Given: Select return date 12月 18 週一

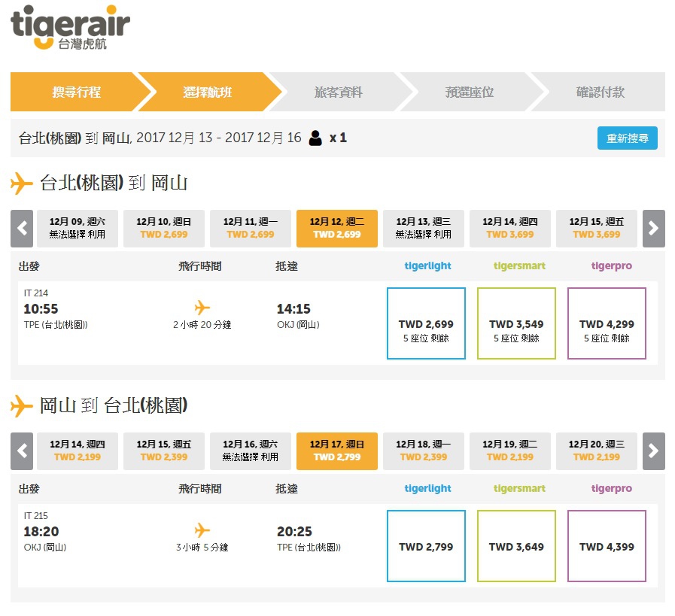Looking at the screenshot, I should point(424,451).
